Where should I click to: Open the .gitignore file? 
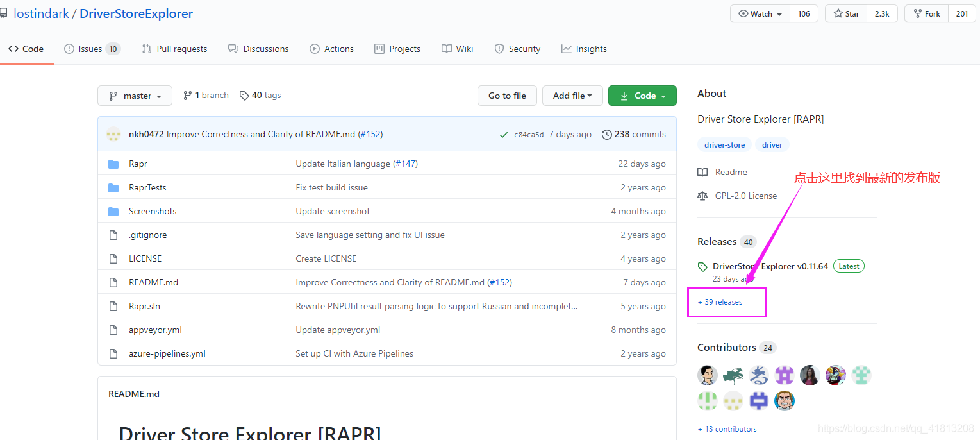pos(147,235)
